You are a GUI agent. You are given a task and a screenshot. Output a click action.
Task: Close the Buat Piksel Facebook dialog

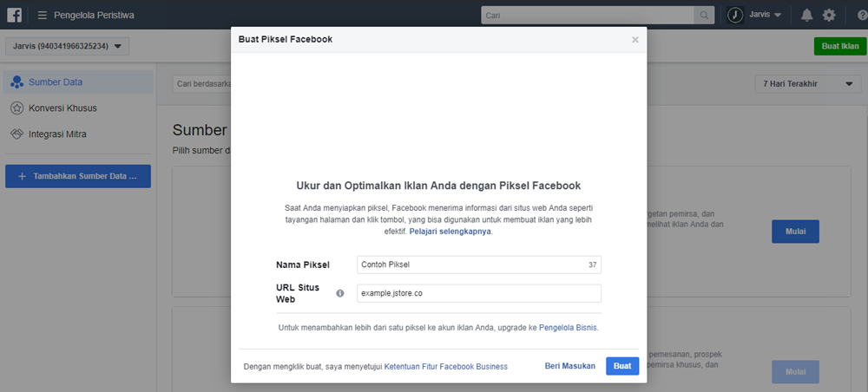635,40
